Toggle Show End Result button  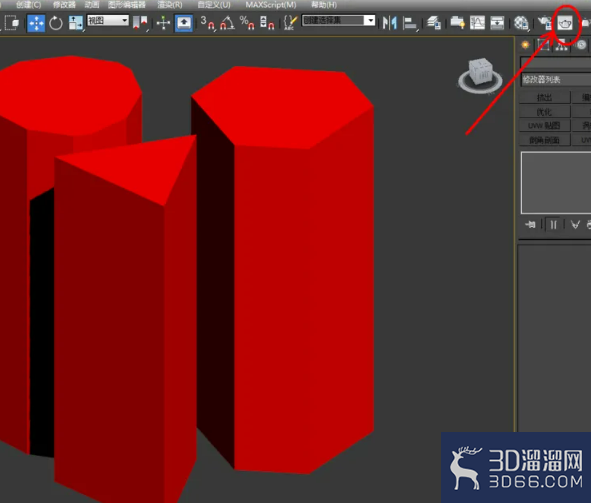tap(553, 225)
